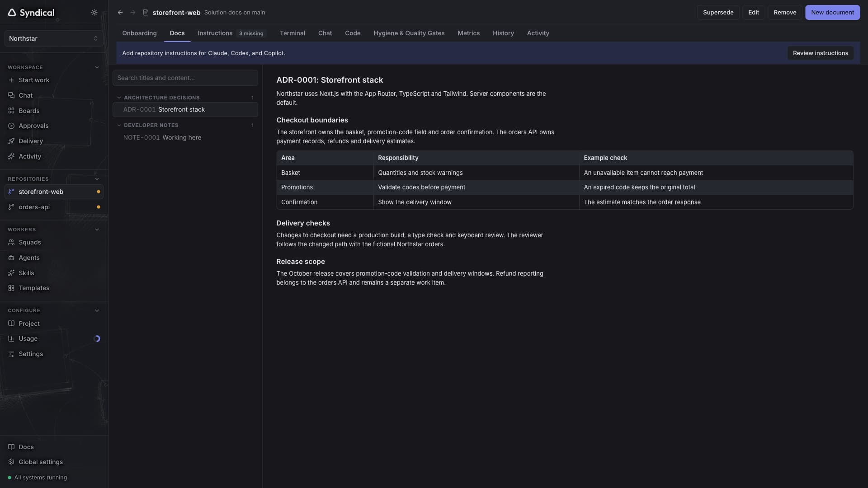Screen dimensions: 868x488
Task: Go forward with the right arrow
Action: pos(133,13)
